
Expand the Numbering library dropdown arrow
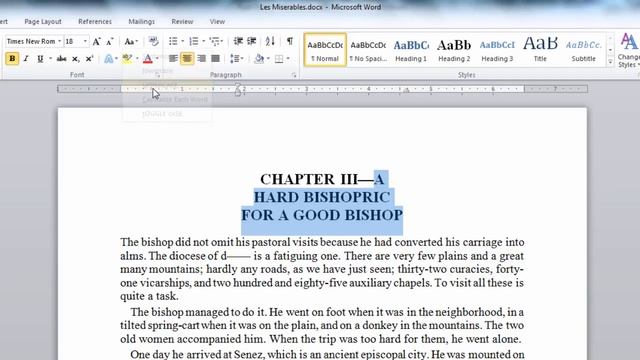[x=203, y=41]
